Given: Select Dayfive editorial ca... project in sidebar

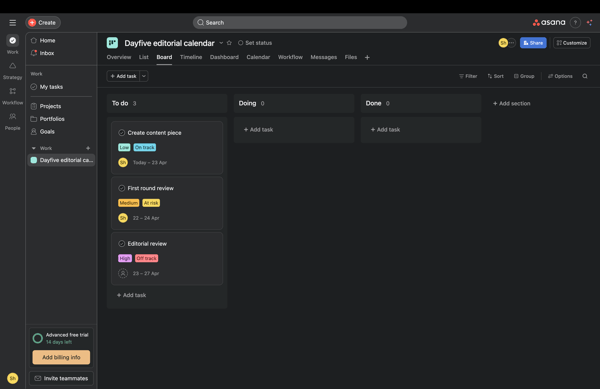Looking at the screenshot, I should 61,160.
